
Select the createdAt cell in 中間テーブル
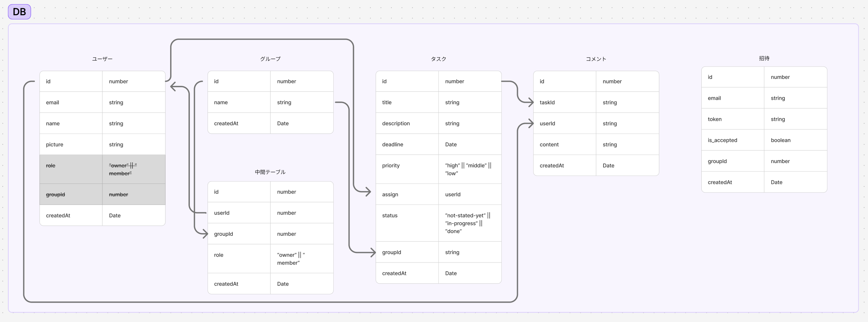[x=239, y=284]
